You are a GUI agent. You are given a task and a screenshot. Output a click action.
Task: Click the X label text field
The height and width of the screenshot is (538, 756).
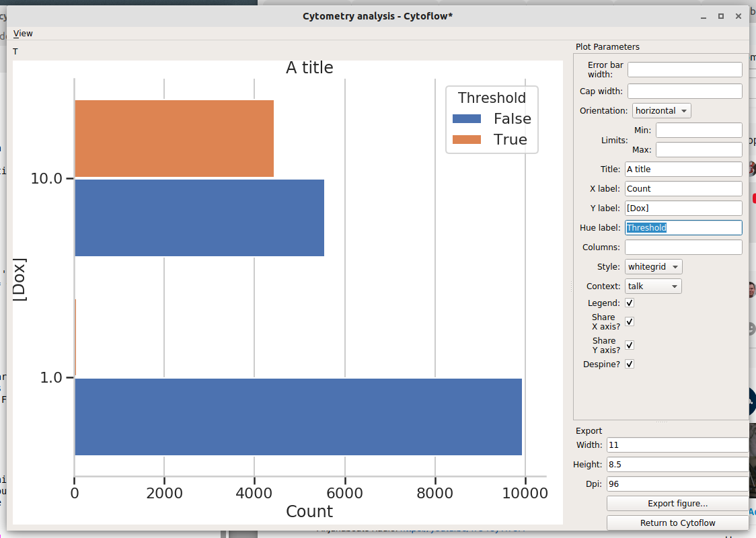coord(683,188)
